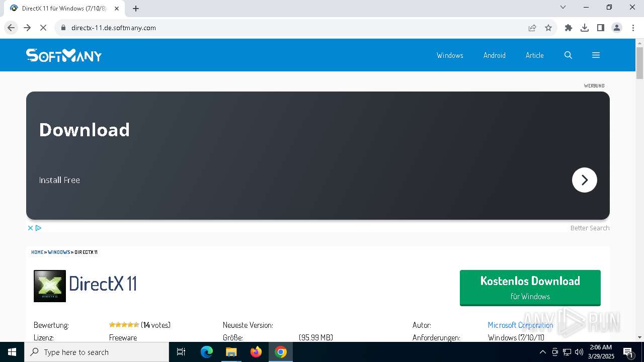Viewport: 644px width, 362px height.
Task: Go forward in browser history
Action: (27, 28)
